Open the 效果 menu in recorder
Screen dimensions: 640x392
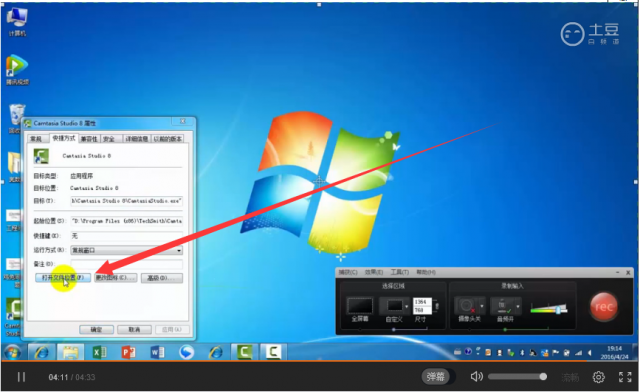click(x=374, y=272)
